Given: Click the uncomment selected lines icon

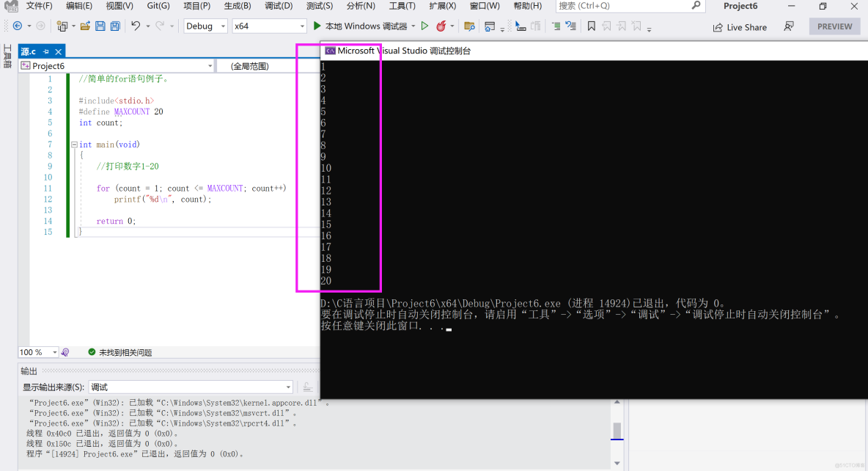Looking at the screenshot, I should [x=571, y=26].
